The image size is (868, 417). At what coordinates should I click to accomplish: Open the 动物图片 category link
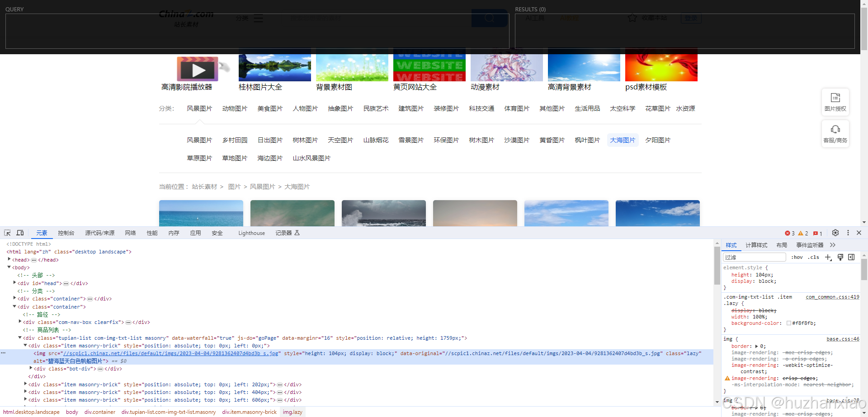tap(235, 108)
